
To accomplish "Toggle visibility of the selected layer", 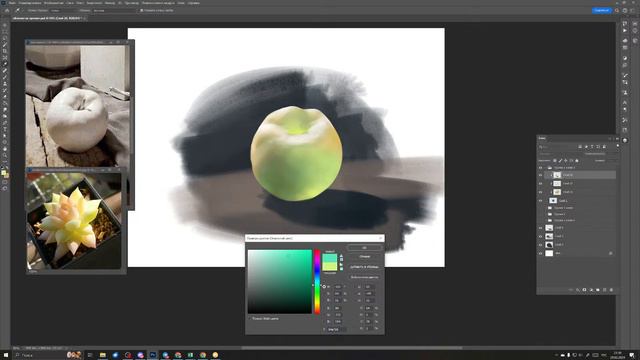I will 540,175.
